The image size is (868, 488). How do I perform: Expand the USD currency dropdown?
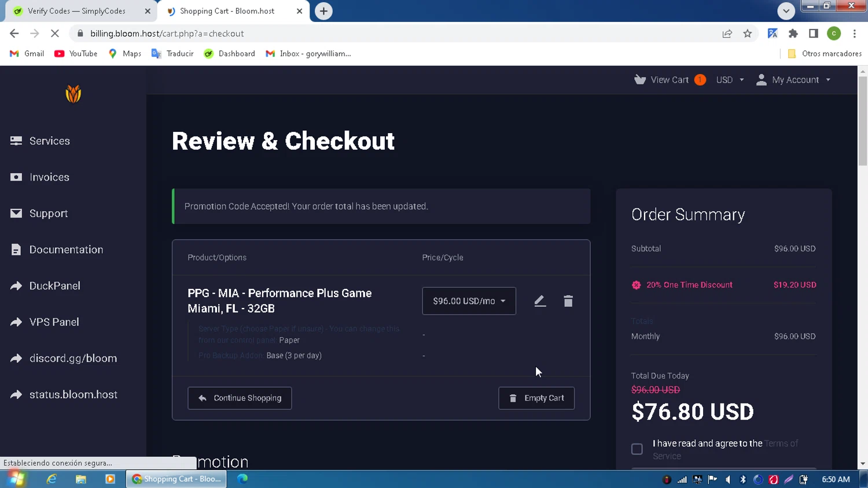(x=730, y=80)
